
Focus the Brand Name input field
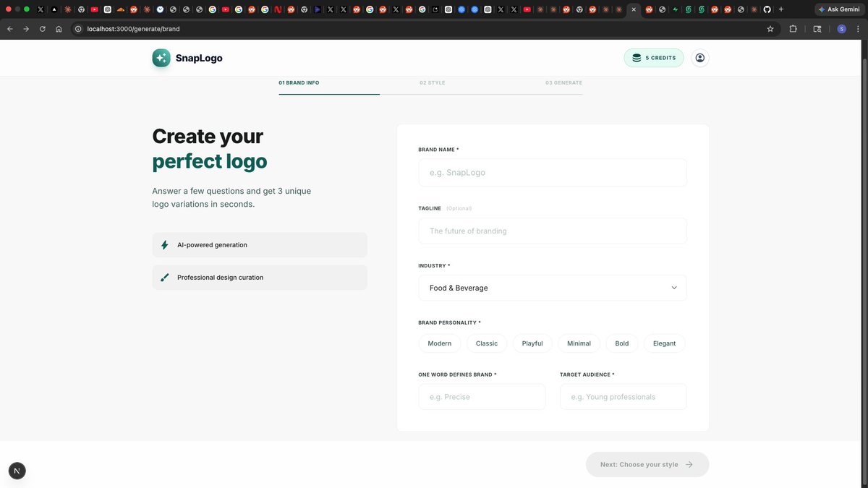click(553, 173)
